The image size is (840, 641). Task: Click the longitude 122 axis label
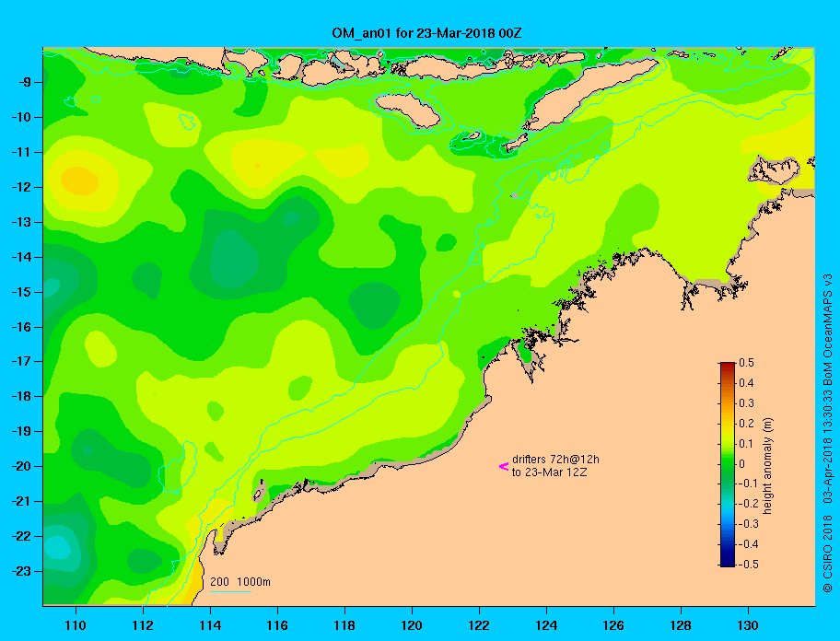[x=479, y=625]
